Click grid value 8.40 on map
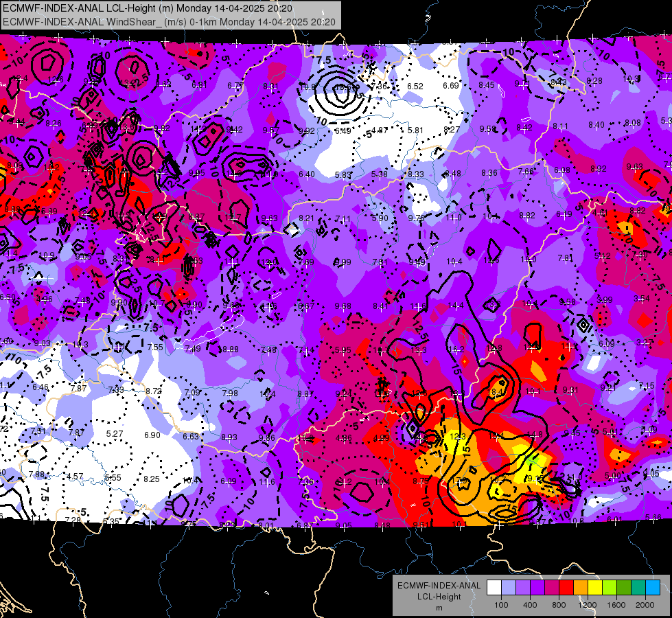672x618 pixels. tap(596, 125)
